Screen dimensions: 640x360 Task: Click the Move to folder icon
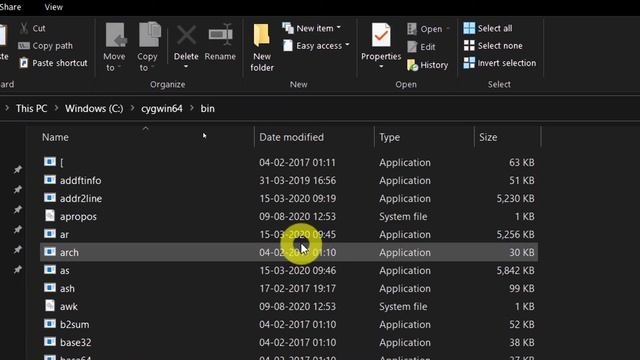pyautogui.click(x=115, y=35)
